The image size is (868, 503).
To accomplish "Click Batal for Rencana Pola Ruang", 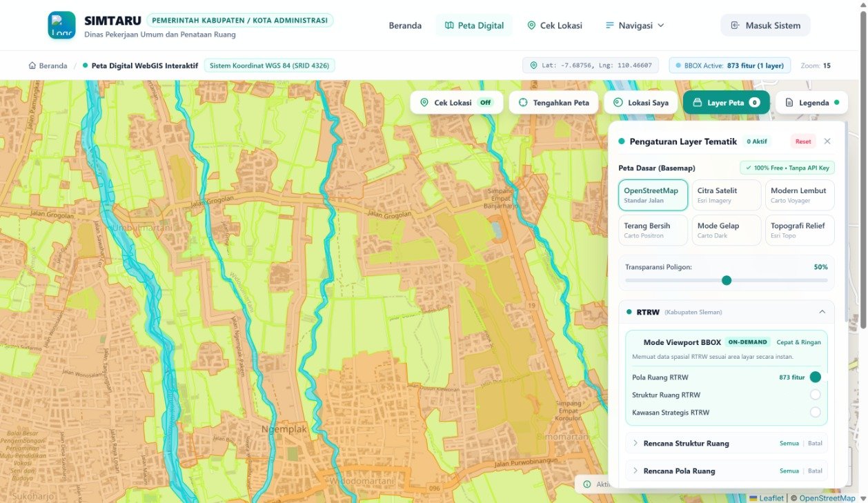I will pyautogui.click(x=815, y=471).
